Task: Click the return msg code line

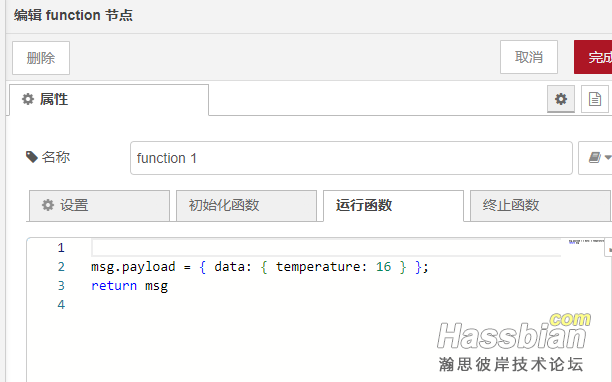Action: click(130, 286)
